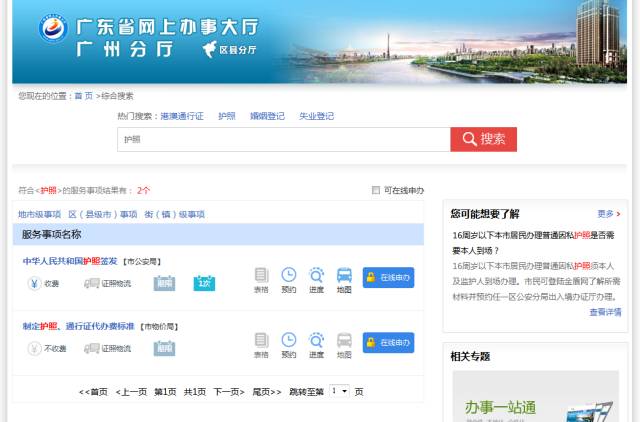Click the Guangdong service hall logo
This screenshot has height=422, width=640.
[x=54, y=29]
